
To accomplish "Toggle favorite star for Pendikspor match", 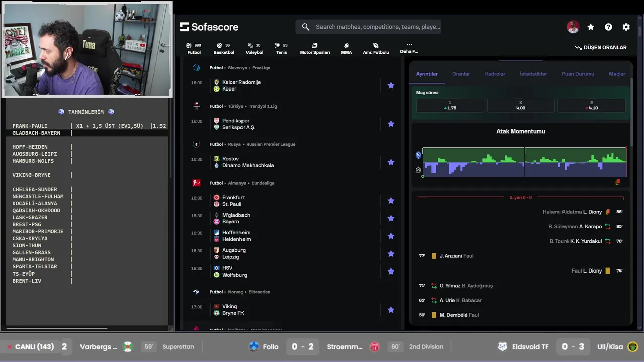I will click(x=391, y=124).
